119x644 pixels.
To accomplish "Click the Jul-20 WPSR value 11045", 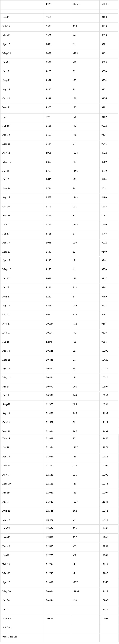I will [x=105, y=610].
